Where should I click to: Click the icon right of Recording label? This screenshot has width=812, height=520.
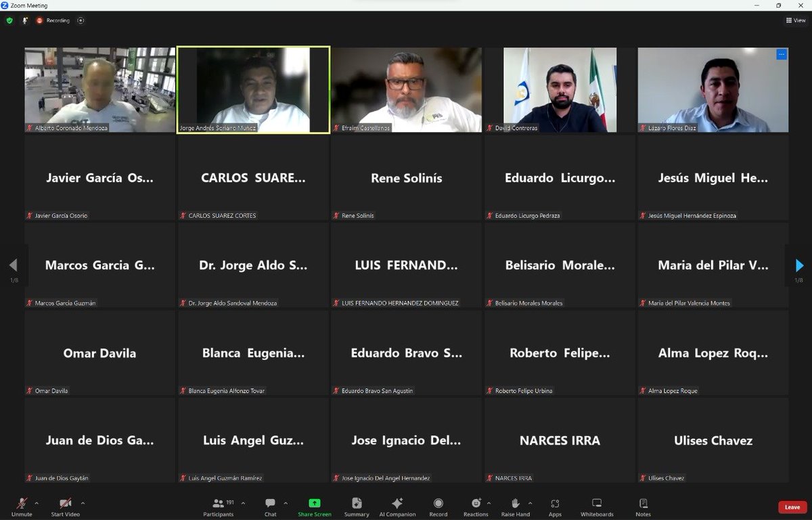[81, 20]
